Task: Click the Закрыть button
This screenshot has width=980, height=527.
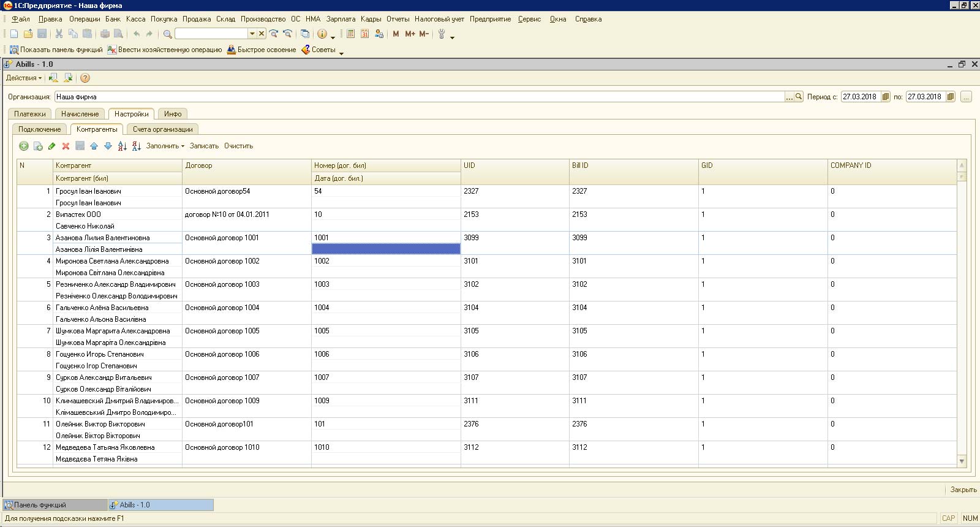Action: 963,490
